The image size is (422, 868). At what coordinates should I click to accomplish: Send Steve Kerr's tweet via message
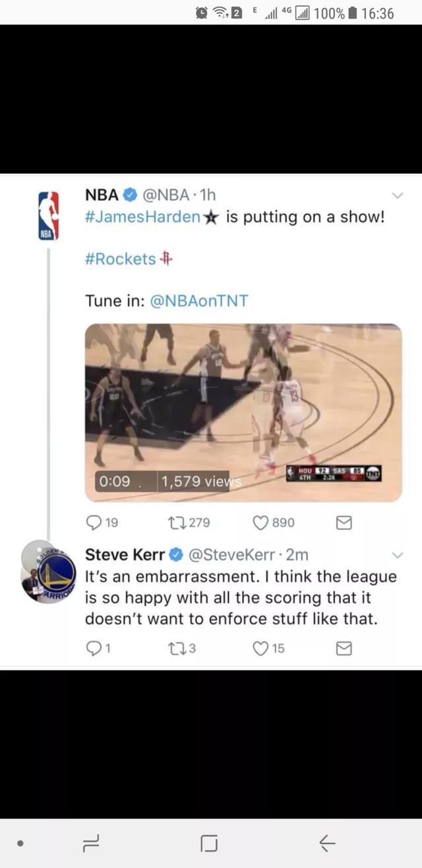pos(344,649)
